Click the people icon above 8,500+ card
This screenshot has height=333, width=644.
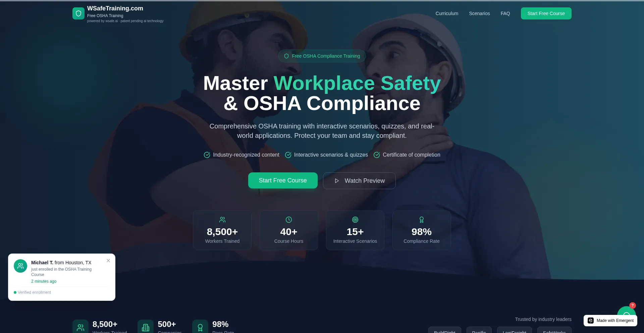tap(222, 220)
